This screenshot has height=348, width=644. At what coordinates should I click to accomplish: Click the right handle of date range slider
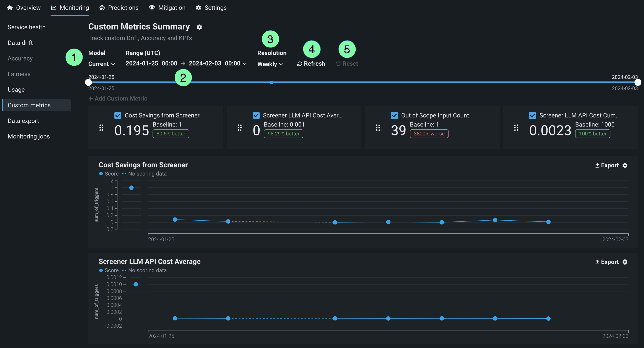coord(638,82)
